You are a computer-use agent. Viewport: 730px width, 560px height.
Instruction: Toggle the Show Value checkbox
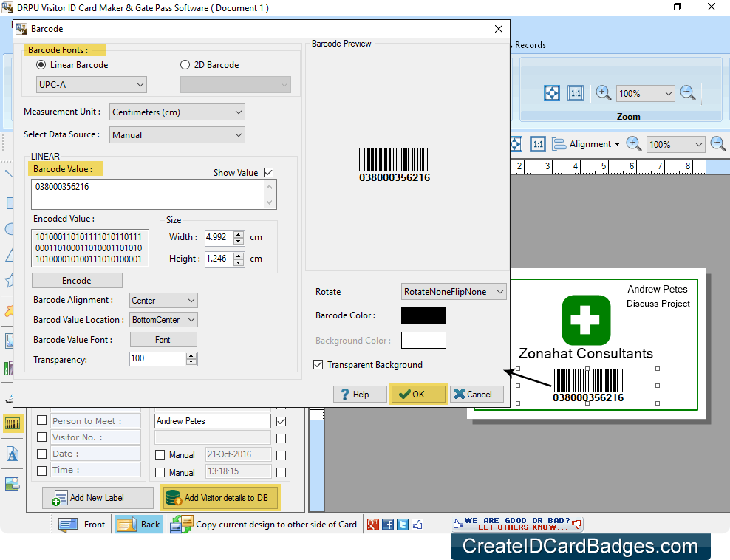pos(269,173)
